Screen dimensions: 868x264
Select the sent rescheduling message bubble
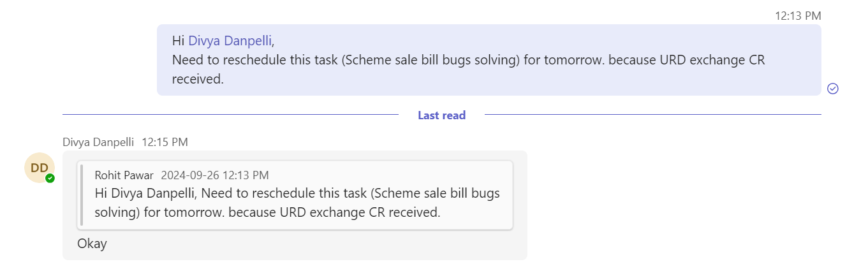[489, 60]
